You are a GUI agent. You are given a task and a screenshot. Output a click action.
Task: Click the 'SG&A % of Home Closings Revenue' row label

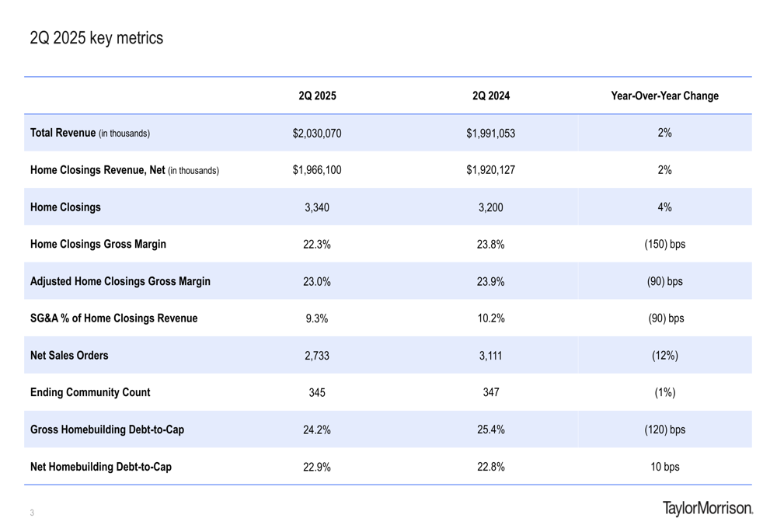(x=113, y=318)
